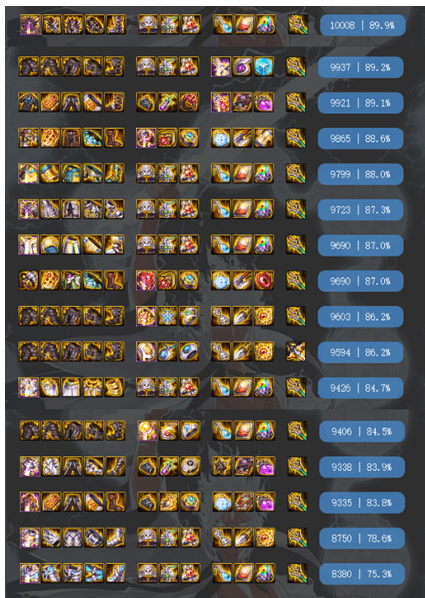The height and width of the screenshot is (598, 425).
Task: Click the blue gem ring in the 9594 row
Action: (x=189, y=351)
